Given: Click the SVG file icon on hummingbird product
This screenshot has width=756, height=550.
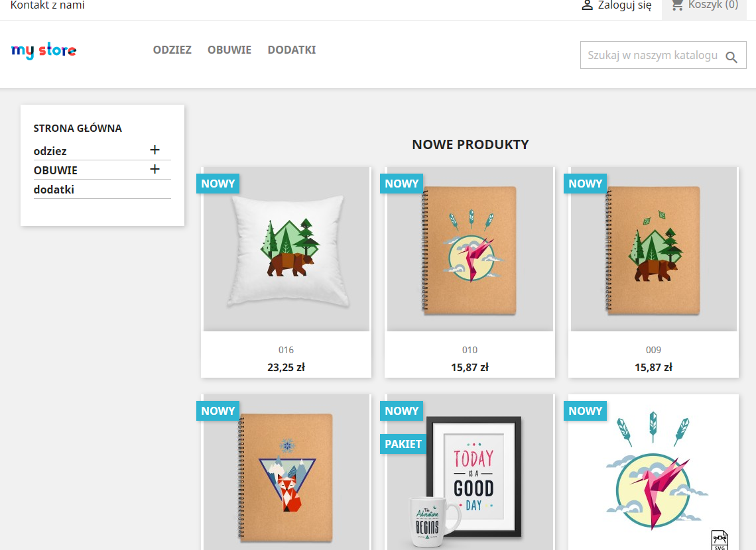Looking at the screenshot, I should (720, 540).
